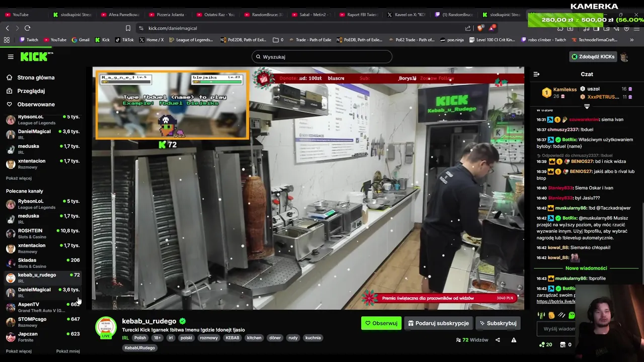
Task: Expand recommended list with bottom Pokaż więcej
Action: pos(19,351)
